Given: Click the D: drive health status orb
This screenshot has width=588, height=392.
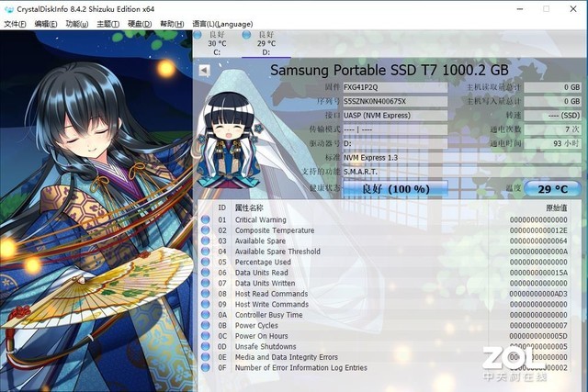Looking at the screenshot, I should point(246,35).
